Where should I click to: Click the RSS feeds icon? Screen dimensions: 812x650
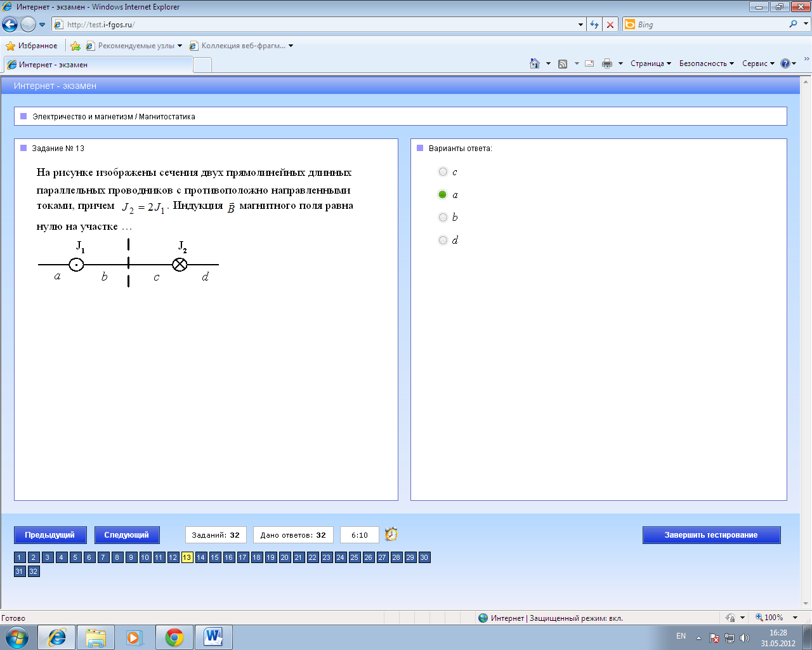point(563,63)
